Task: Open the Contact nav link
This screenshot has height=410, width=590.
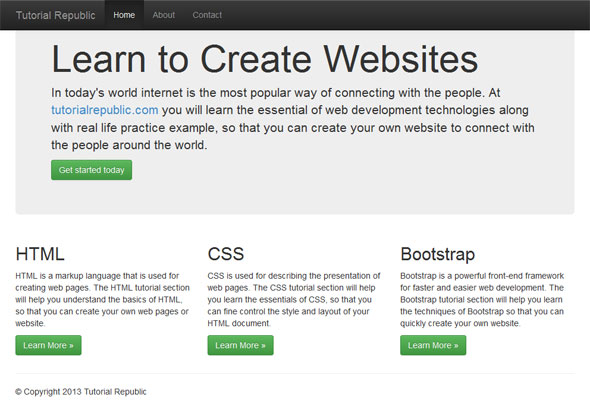Action: pyautogui.click(x=207, y=15)
